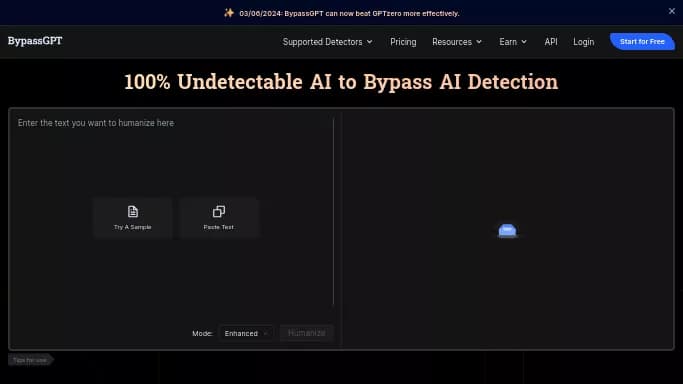Viewport: 683px width, 384px height.
Task: Expand the Supported Detectors menu
Action: click(x=328, y=42)
